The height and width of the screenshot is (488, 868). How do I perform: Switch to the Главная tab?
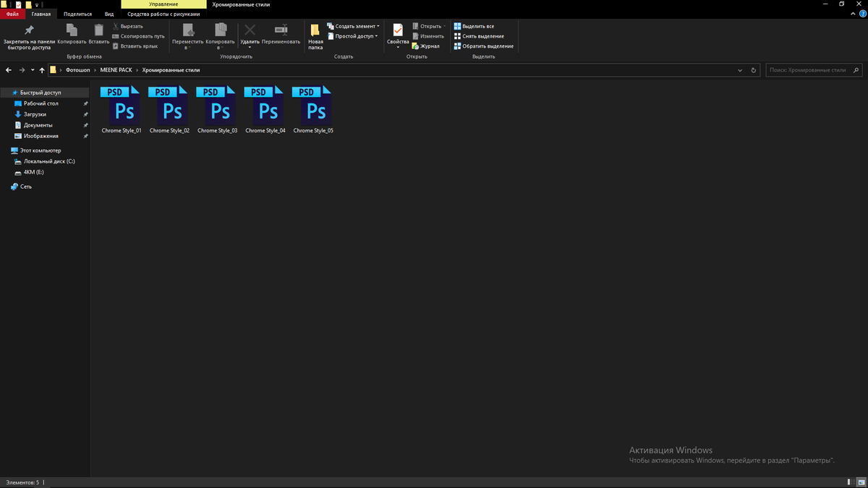(x=41, y=14)
